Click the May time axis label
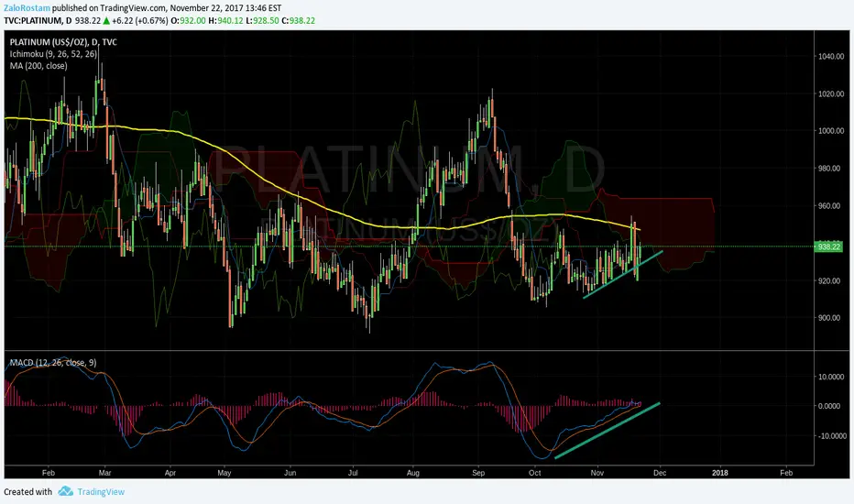Image resolution: width=854 pixels, height=504 pixels. click(x=224, y=473)
